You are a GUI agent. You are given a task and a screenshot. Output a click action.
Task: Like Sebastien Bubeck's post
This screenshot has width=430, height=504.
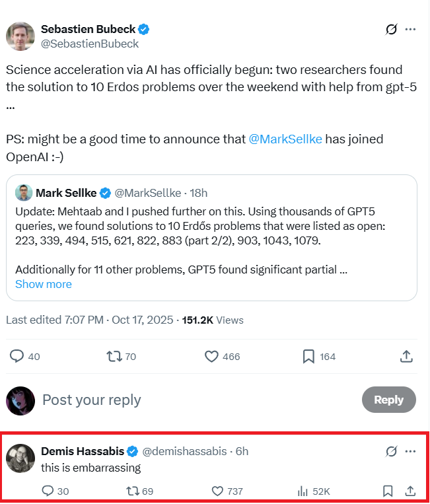pyautogui.click(x=211, y=357)
